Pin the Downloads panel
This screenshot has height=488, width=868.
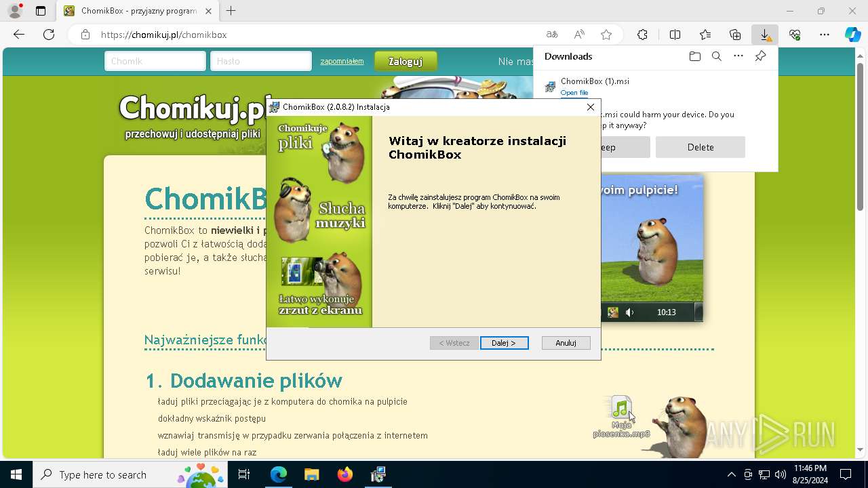tap(760, 56)
